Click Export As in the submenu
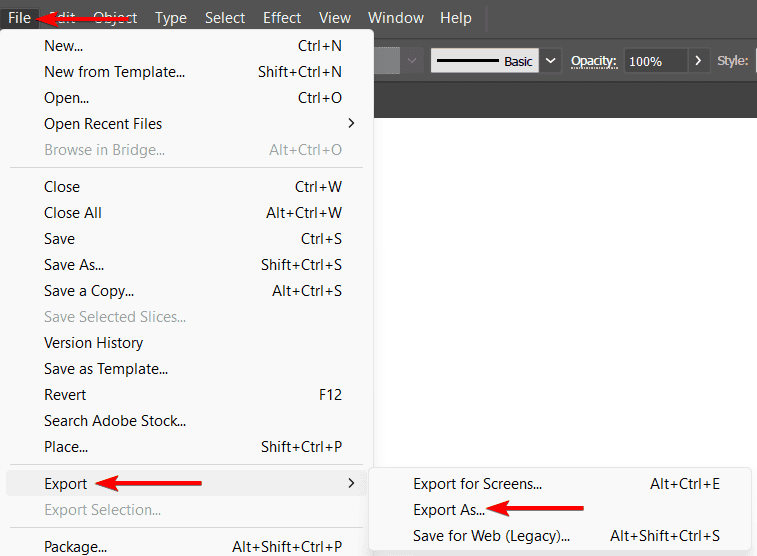This screenshot has height=556, width=757. click(x=449, y=510)
